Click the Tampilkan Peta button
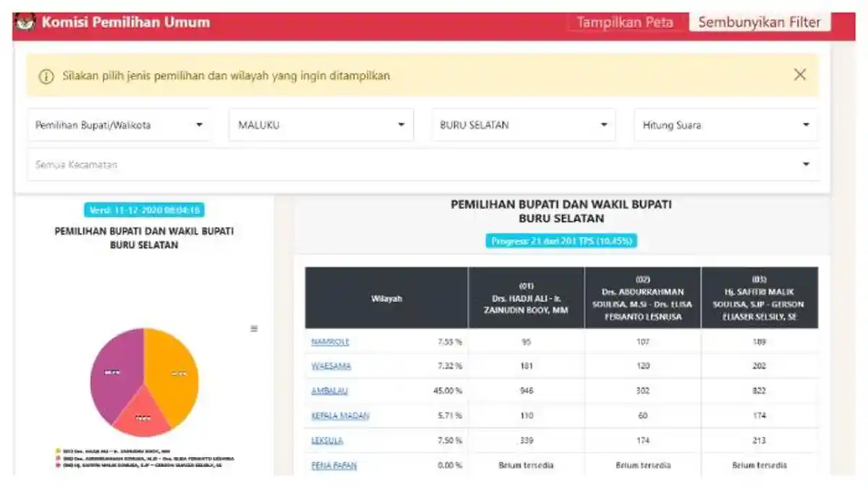 (625, 22)
